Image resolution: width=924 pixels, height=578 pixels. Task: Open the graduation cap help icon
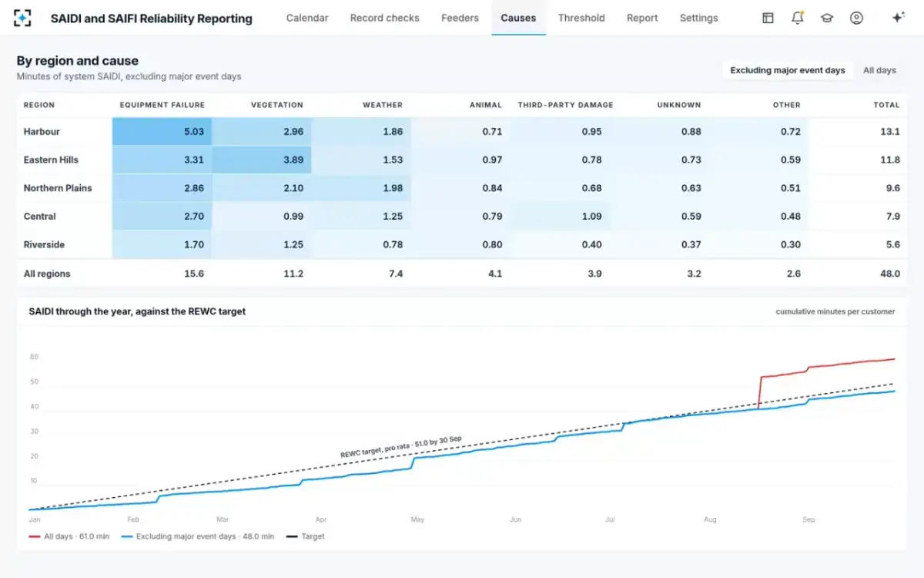point(827,18)
